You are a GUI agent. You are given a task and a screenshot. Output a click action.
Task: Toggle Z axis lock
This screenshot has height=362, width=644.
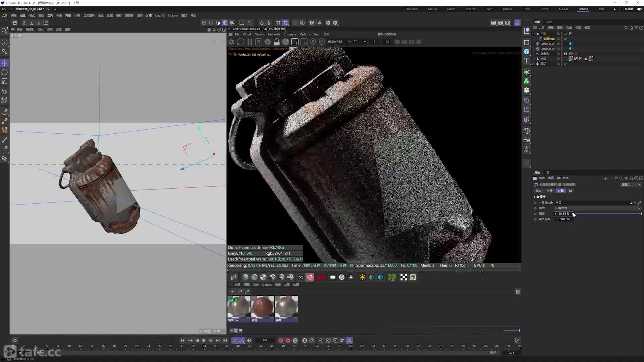tap(38, 23)
